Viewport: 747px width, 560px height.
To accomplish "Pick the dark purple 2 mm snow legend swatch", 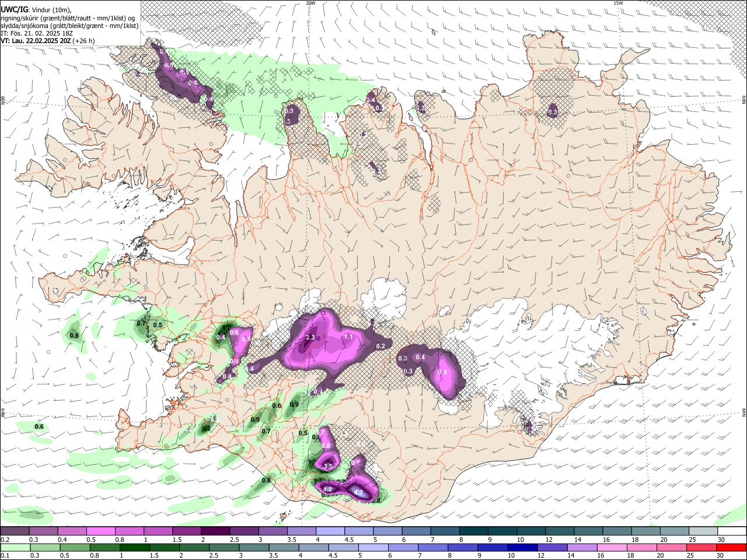I will [x=215, y=531].
